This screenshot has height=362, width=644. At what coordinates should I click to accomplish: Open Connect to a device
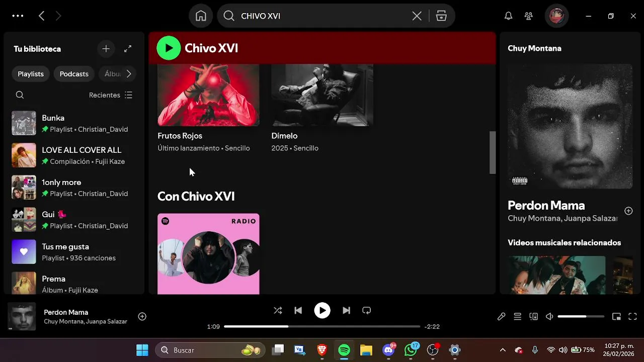533,316
